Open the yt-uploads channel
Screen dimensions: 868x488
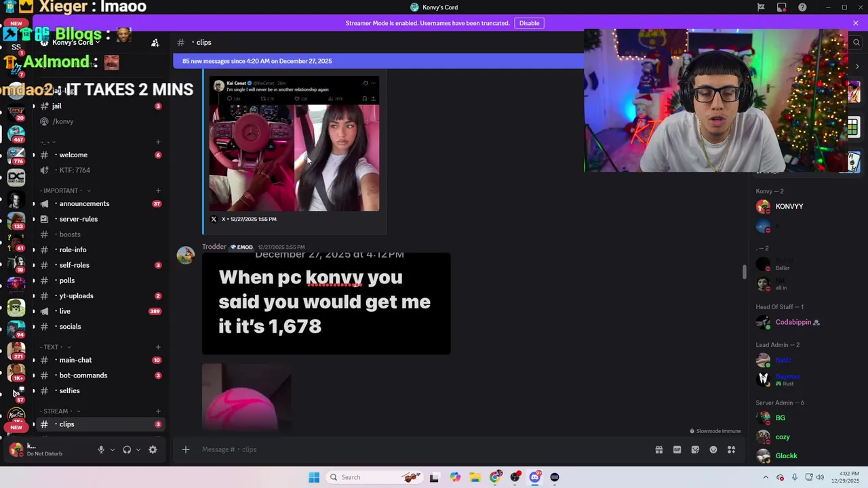(100, 296)
